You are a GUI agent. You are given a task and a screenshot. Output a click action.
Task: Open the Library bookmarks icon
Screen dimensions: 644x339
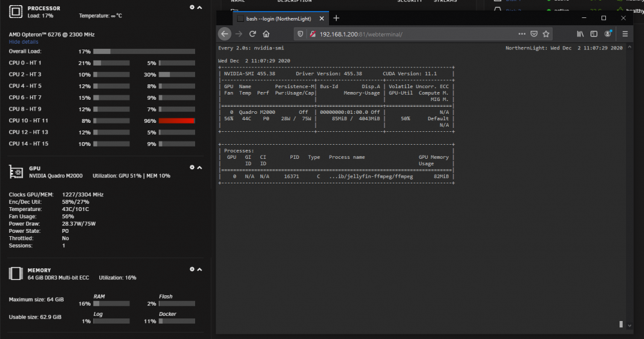pyautogui.click(x=580, y=34)
